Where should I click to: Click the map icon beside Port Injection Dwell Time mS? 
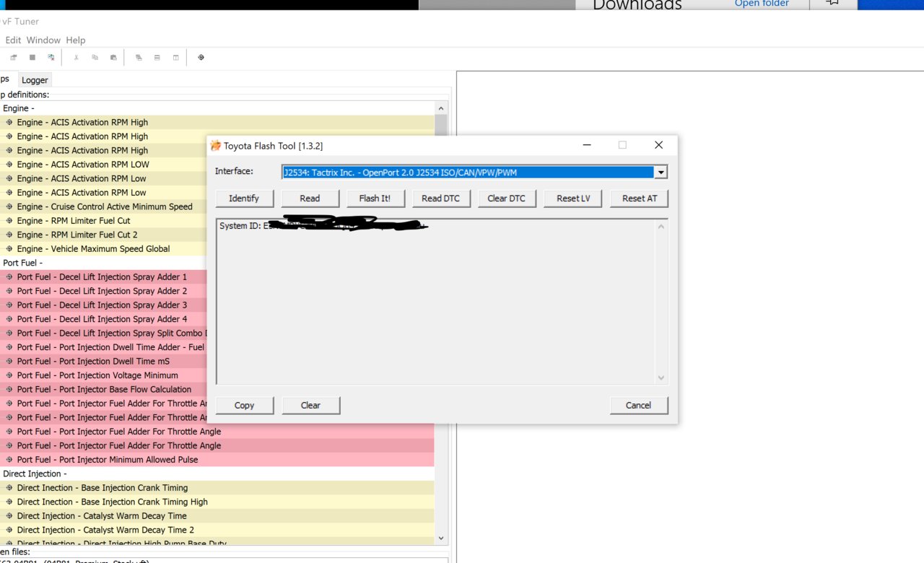click(x=9, y=362)
